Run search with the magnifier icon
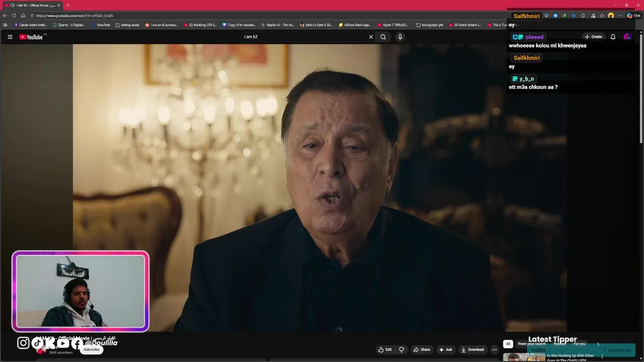Screen dimensions: 644x362 [383, 37]
